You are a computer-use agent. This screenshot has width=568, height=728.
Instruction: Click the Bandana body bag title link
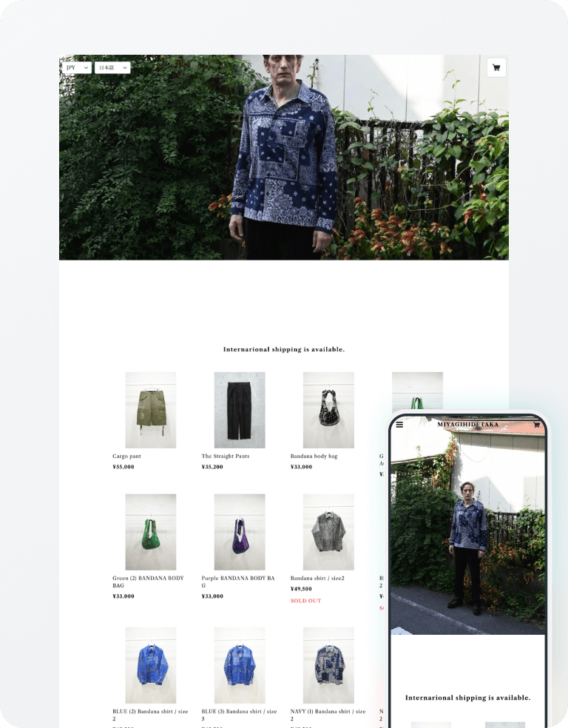(314, 456)
